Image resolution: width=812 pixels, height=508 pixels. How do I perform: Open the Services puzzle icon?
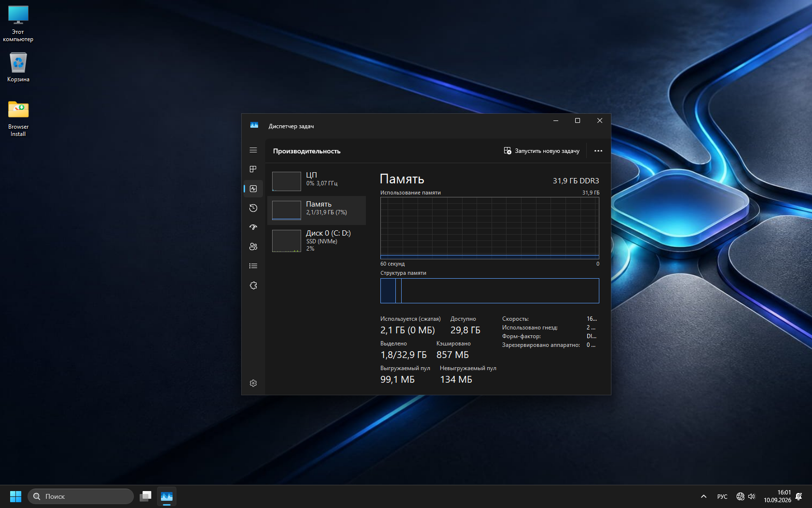pyautogui.click(x=253, y=285)
